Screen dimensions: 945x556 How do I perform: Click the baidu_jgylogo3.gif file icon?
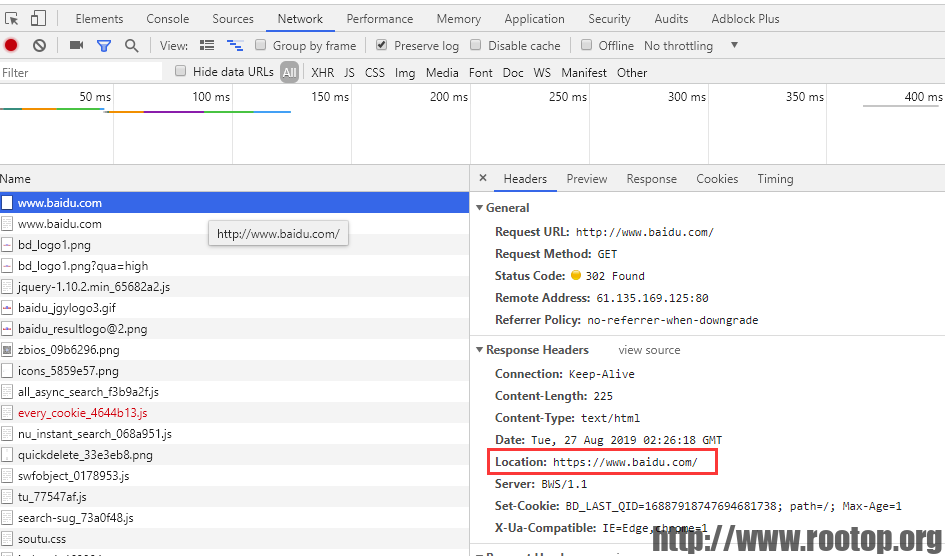pyautogui.click(x=7, y=308)
